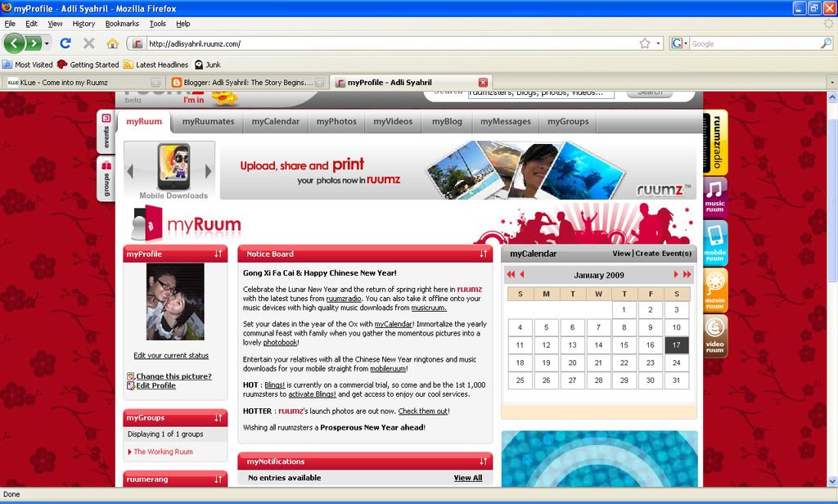The image size is (838, 504).
Task: Select January 17 in the calendar
Action: click(676, 344)
